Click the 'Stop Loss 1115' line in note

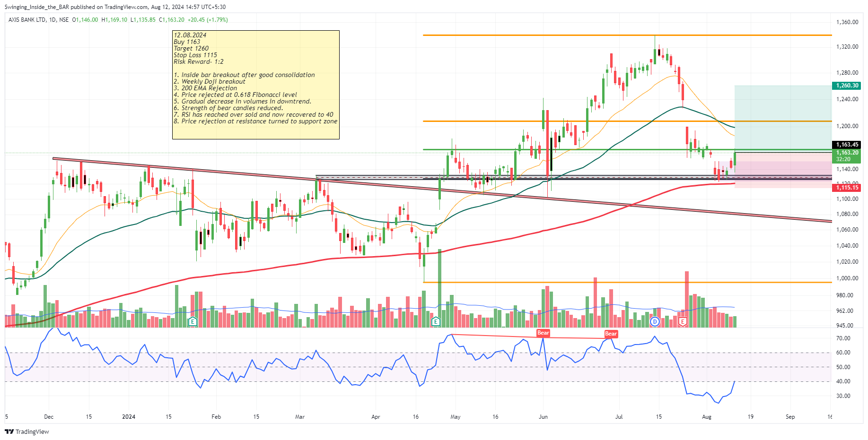tap(195, 55)
